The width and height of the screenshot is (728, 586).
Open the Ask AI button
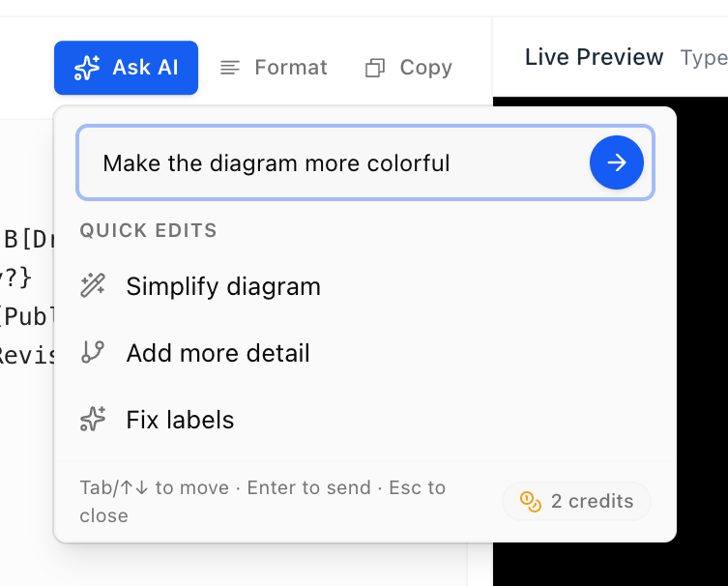coord(127,68)
